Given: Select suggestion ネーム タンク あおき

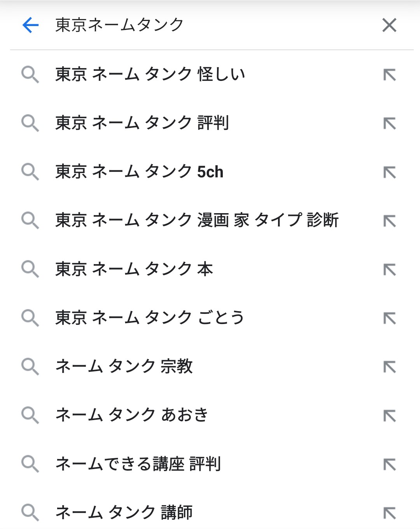Looking at the screenshot, I should 132,415.
